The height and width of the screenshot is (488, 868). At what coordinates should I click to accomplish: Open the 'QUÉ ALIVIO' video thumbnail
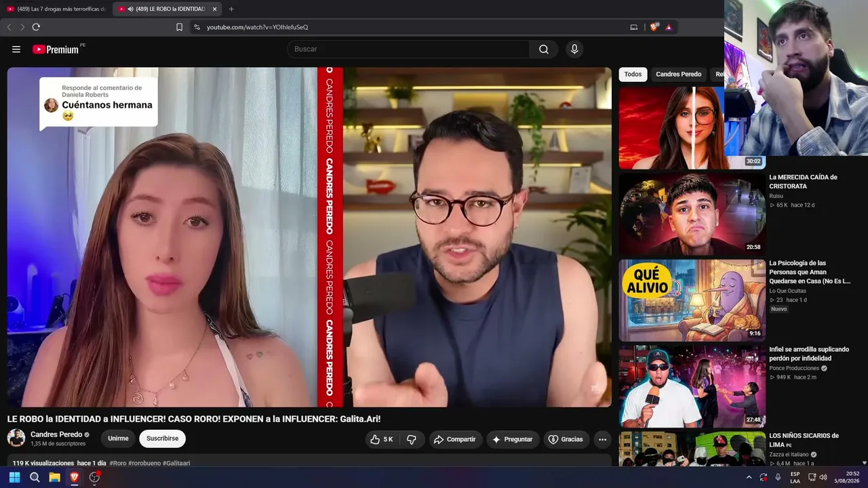692,300
